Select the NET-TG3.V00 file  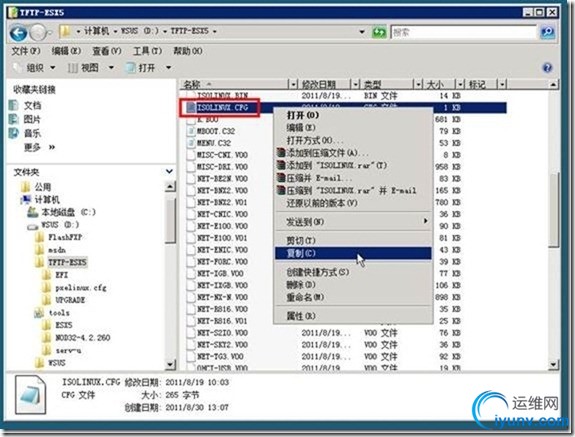[220, 356]
